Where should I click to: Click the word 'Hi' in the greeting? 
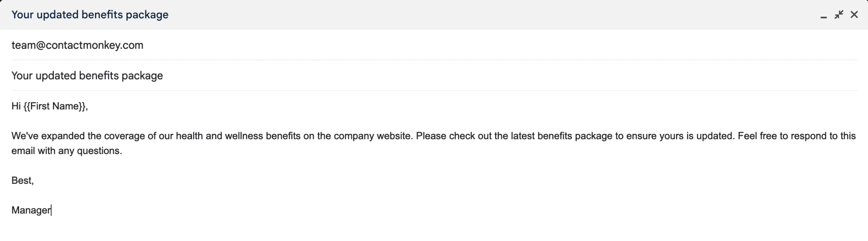[16, 106]
